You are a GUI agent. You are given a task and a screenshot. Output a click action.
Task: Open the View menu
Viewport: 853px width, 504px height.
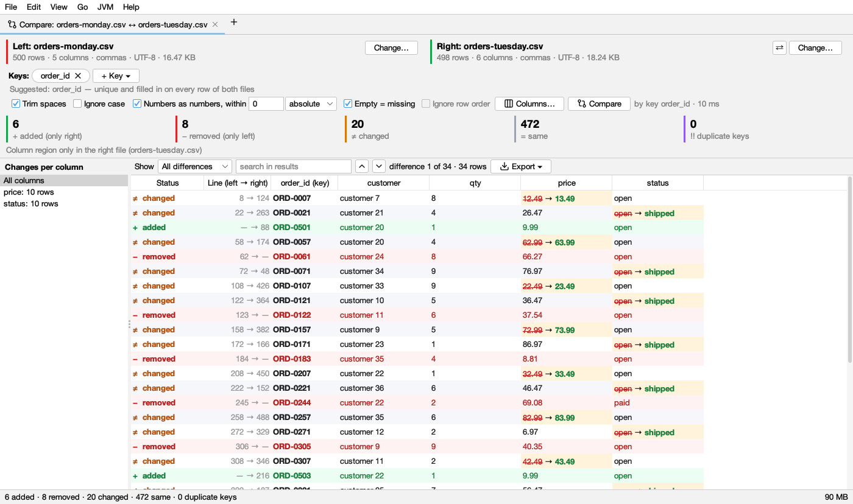click(59, 7)
